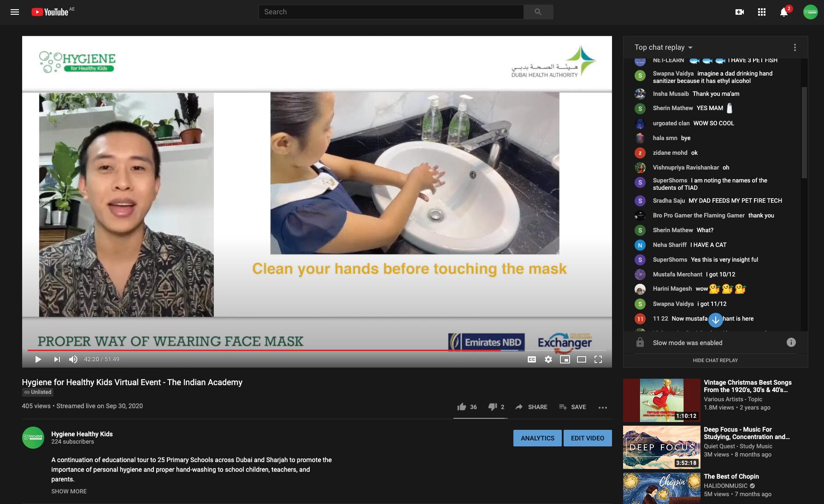Screen dimensions: 824x504
Task: Click the slow mode lock icon
Action: click(640, 342)
